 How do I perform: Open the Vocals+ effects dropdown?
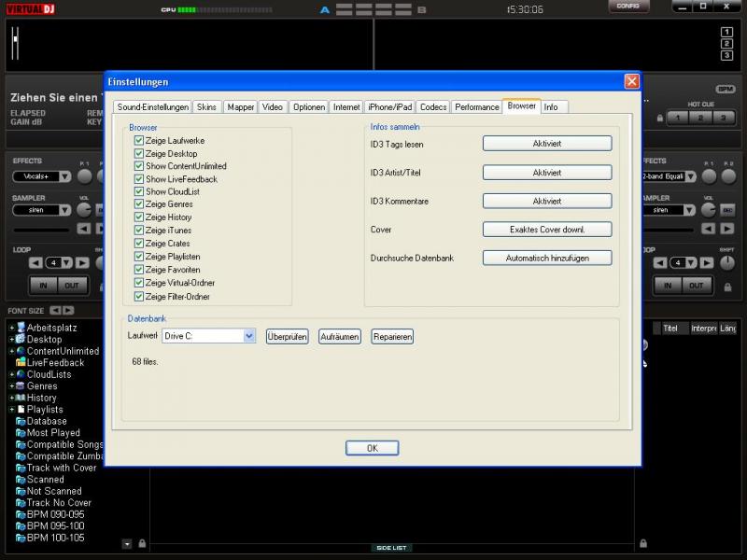point(64,176)
